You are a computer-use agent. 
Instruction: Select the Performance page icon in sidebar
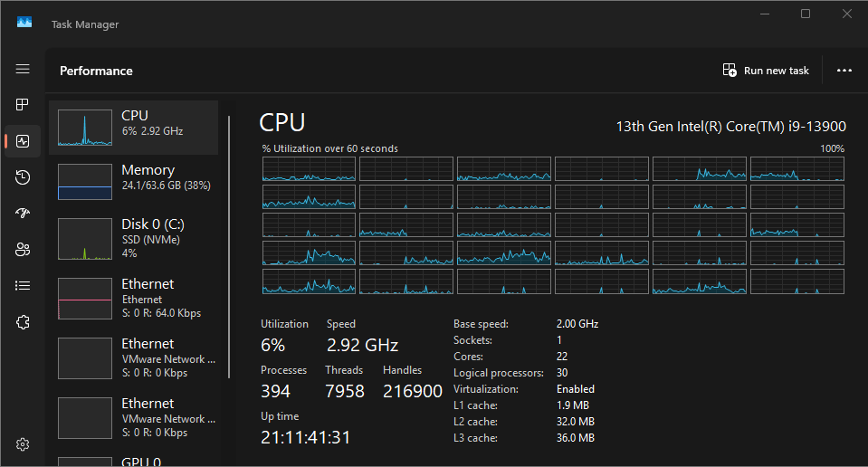tap(23, 141)
